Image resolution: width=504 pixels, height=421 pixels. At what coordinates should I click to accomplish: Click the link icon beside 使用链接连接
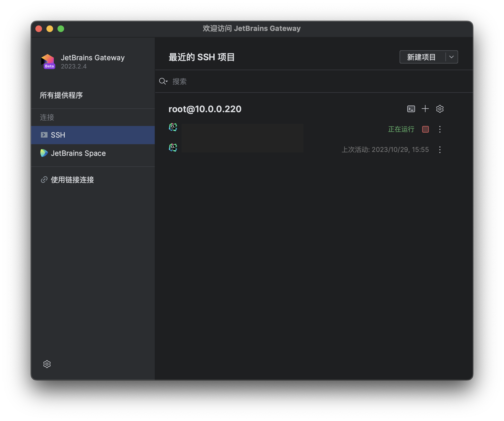(x=44, y=180)
